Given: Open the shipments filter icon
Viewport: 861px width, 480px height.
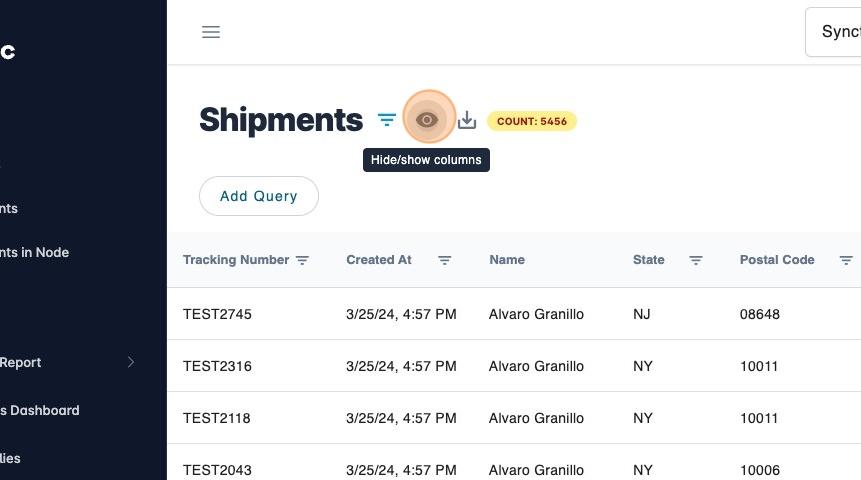Looking at the screenshot, I should point(387,120).
